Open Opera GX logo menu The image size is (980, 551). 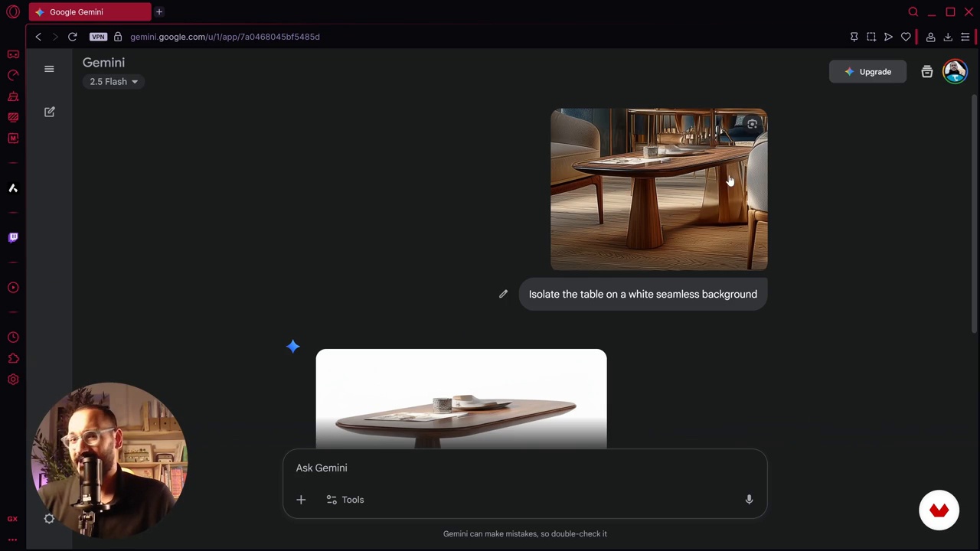click(x=13, y=12)
